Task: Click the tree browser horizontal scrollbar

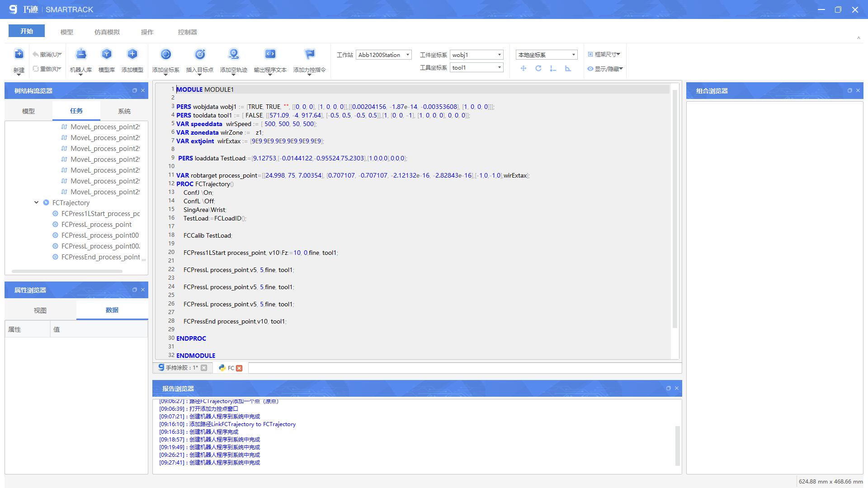Action: point(67,271)
